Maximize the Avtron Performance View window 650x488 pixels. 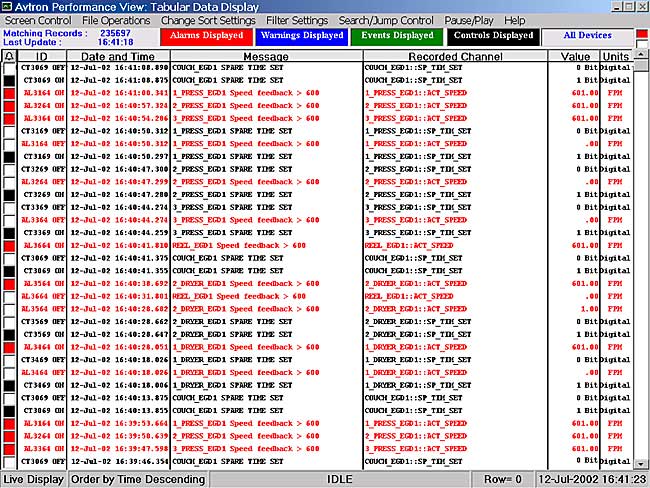628,7
